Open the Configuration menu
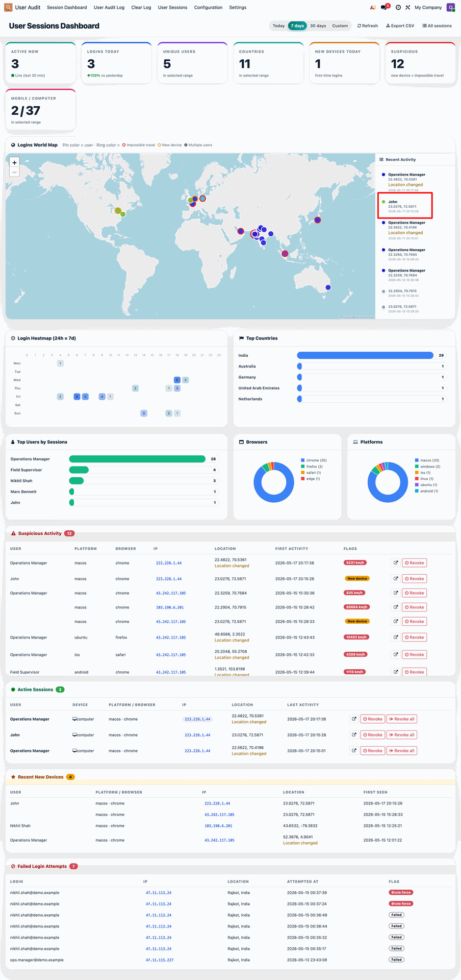Viewport: 461px width, 980px height. pos(208,8)
